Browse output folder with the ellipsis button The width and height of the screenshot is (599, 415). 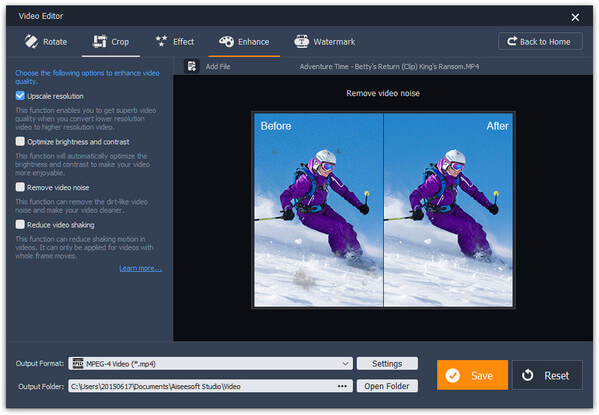tap(342, 386)
